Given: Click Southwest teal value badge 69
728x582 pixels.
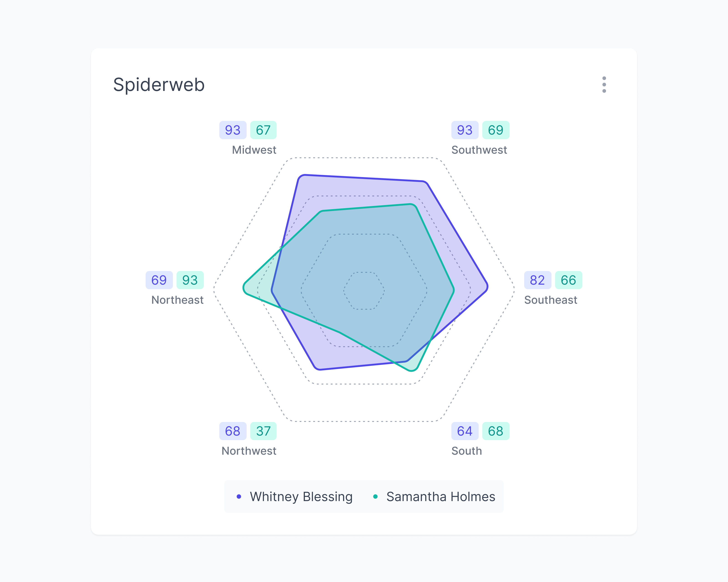Looking at the screenshot, I should pos(495,130).
